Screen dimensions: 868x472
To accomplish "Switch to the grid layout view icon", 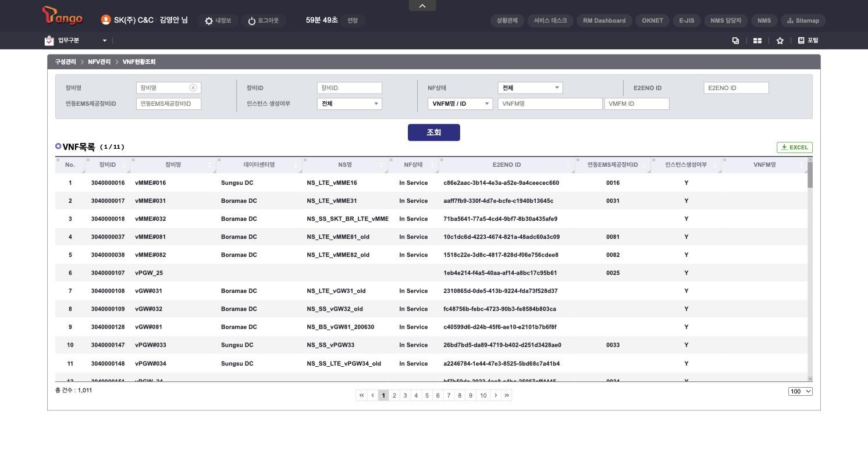I will [757, 41].
